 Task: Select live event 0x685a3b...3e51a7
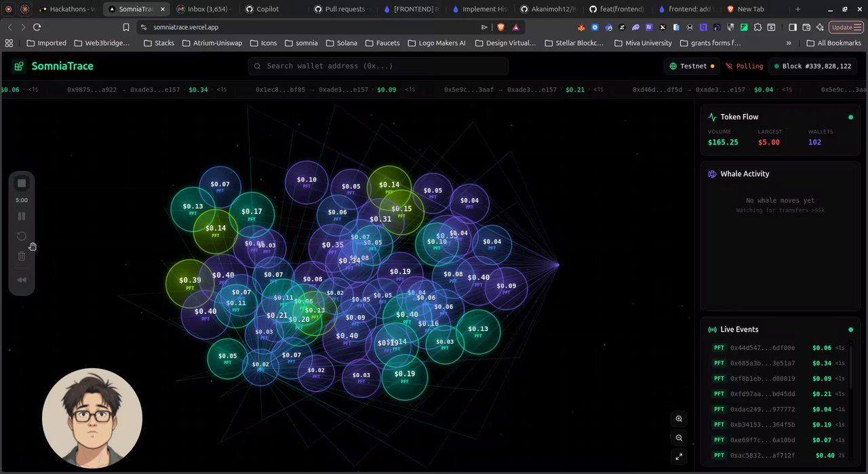tap(777, 363)
